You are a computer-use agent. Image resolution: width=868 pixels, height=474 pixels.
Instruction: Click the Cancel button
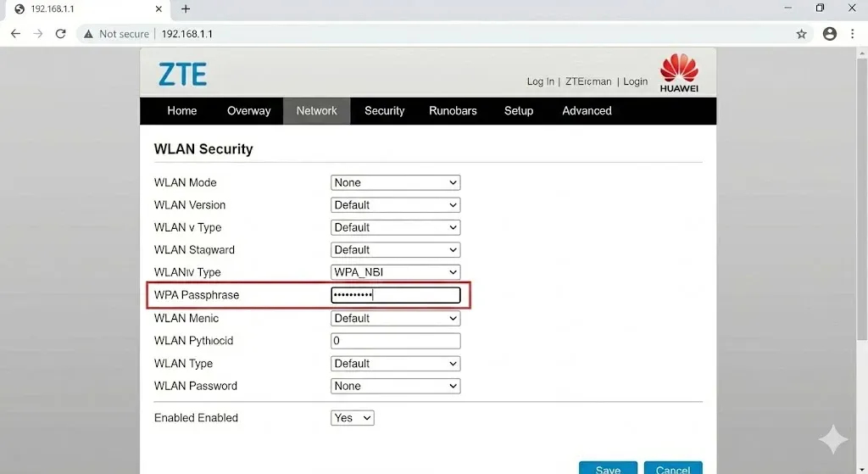click(673, 468)
